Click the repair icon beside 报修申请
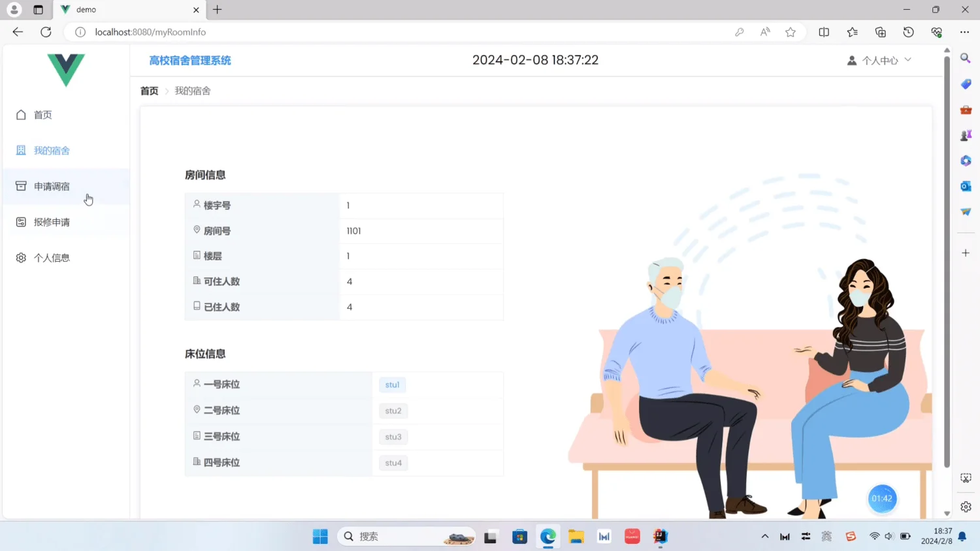Viewport: 980px width, 551px height. coord(20,221)
